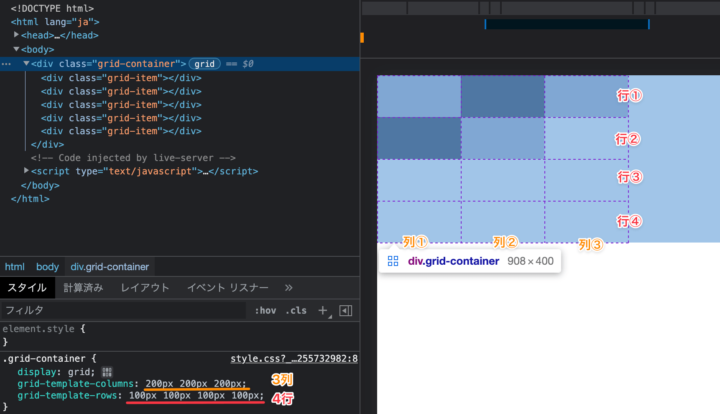Click the .grid-container selector text
720x414 pixels.
pyautogui.click(x=44, y=358)
